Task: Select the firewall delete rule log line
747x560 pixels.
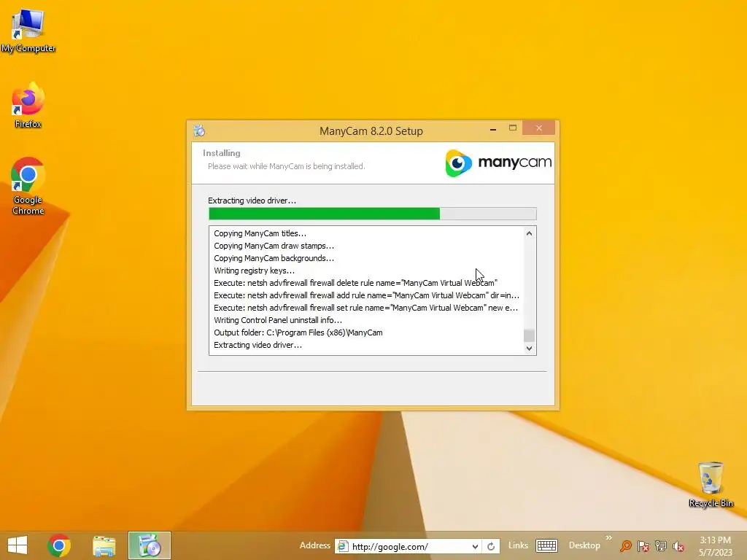Action: [x=355, y=283]
